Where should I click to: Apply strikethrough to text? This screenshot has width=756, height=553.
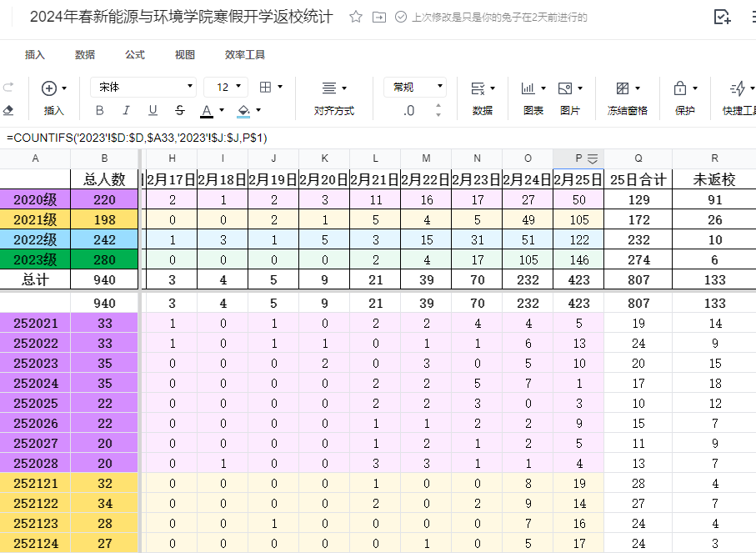tap(180, 110)
